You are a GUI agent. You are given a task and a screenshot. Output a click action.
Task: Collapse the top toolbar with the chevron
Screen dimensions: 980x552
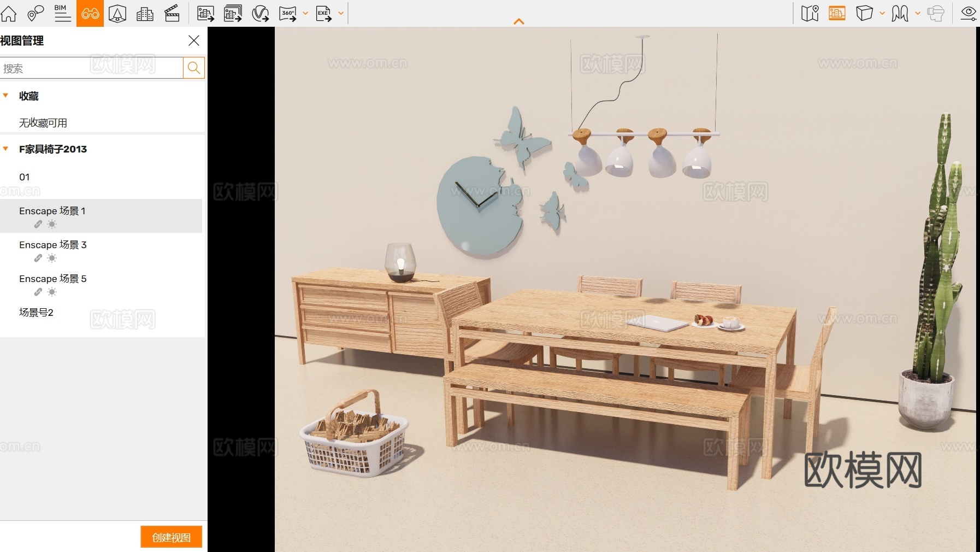[519, 21]
